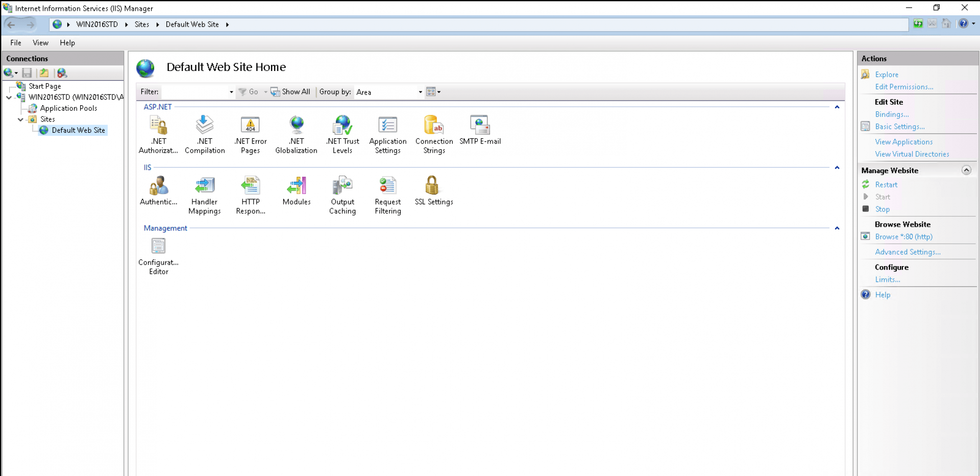Click Edit Permissions link
The width and height of the screenshot is (980, 476).
tap(904, 87)
